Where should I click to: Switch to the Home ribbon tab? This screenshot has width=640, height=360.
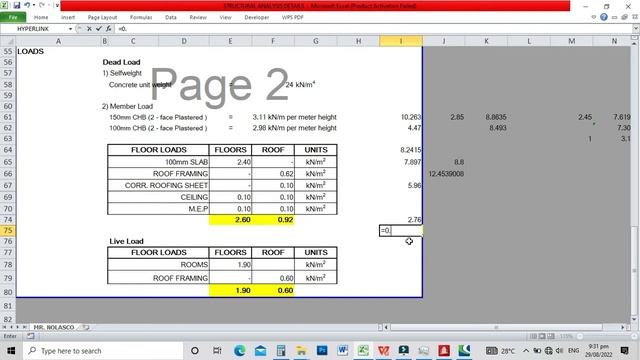pyautogui.click(x=41, y=18)
